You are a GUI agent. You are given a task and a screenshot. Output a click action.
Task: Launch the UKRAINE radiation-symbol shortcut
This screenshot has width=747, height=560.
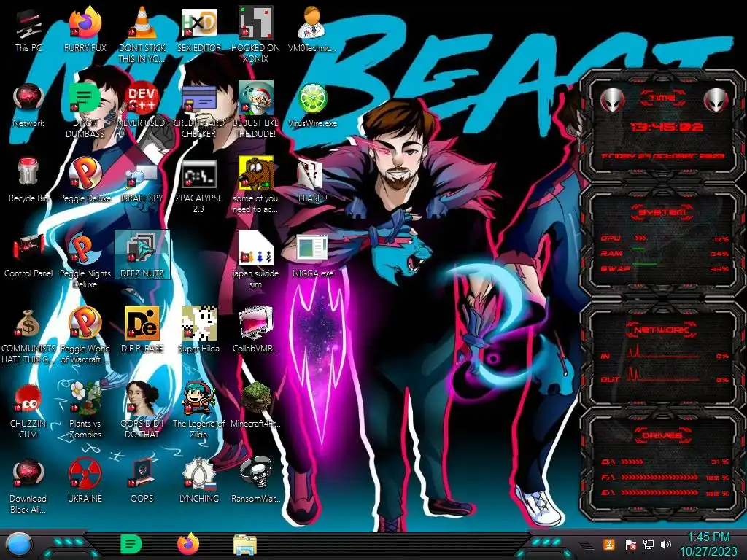[85, 481]
